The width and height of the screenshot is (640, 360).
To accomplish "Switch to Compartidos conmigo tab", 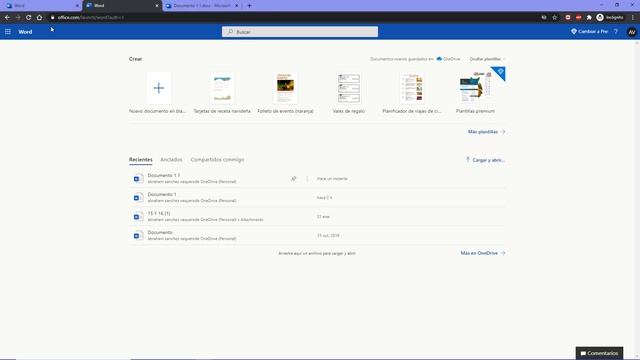I will coord(217,160).
